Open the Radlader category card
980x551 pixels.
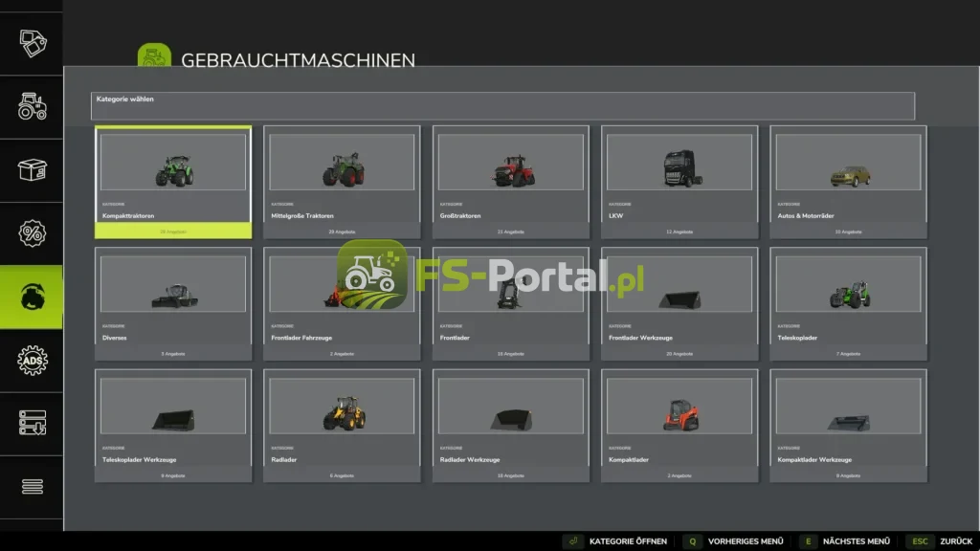[342, 426]
